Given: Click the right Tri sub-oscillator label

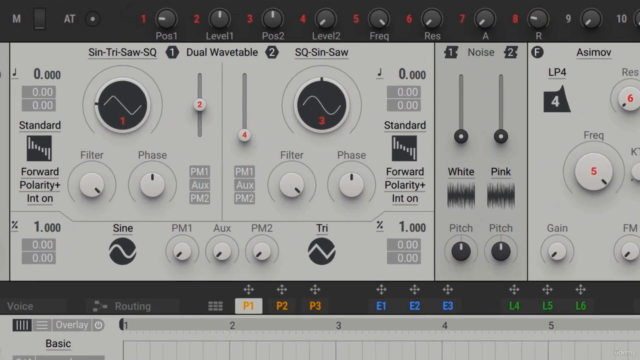Looking at the screenshot, I should click(322, 228).
